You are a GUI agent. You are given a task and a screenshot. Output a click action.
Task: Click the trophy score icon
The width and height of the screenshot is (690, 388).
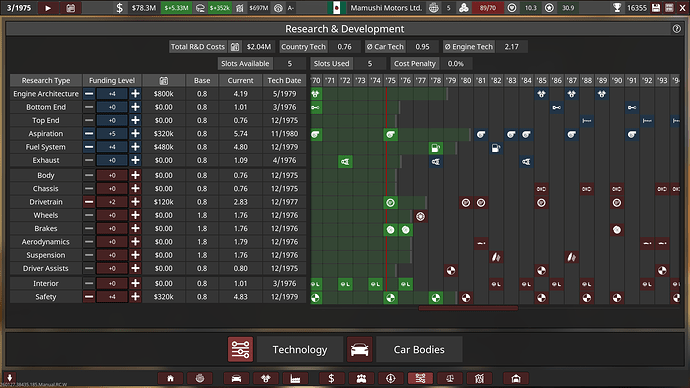click(x=617, y=7)
